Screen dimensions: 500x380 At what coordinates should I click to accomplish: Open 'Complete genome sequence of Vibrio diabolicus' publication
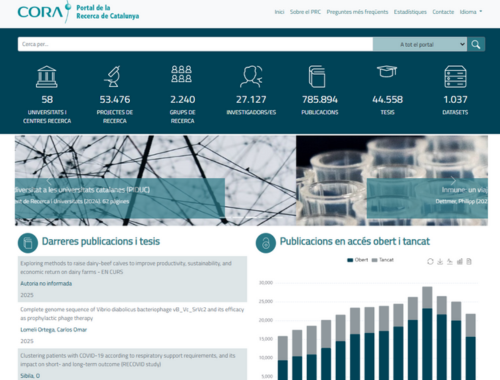click(x=132, y=314)
